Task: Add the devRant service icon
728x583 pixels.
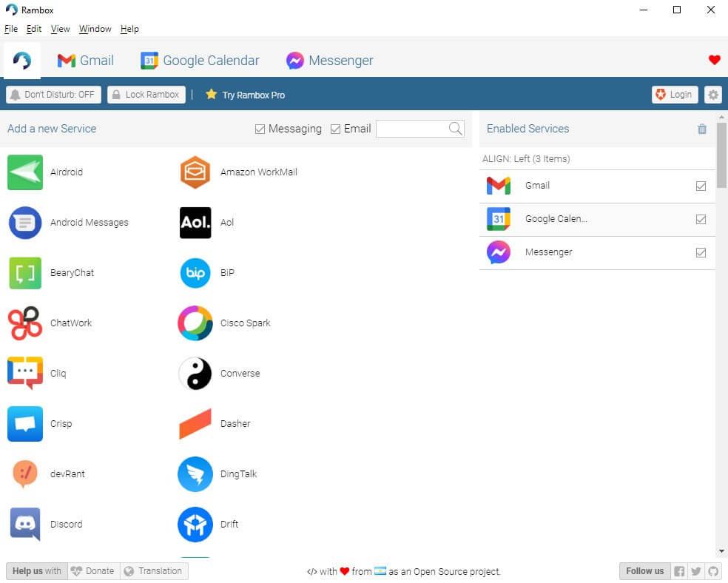Action: pyautogui.click(x=25, y=474)
